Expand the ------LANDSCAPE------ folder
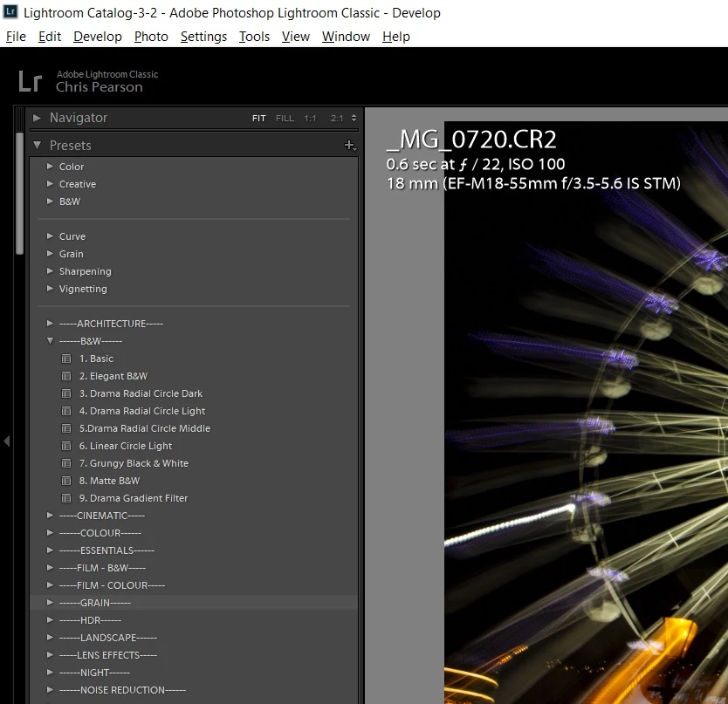Screen dimensions: 728x704 (50, 637)
